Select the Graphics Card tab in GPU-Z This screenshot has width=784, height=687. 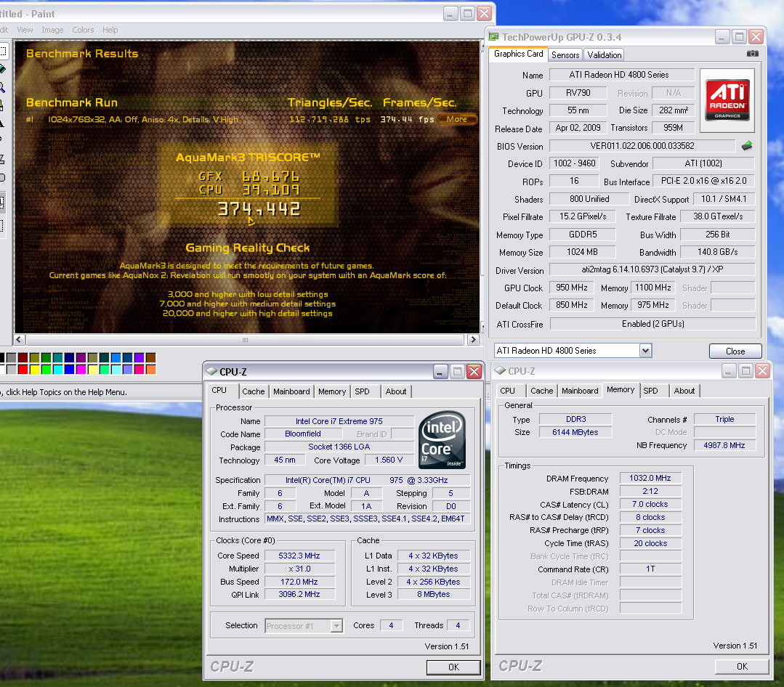tap(518, 54)
